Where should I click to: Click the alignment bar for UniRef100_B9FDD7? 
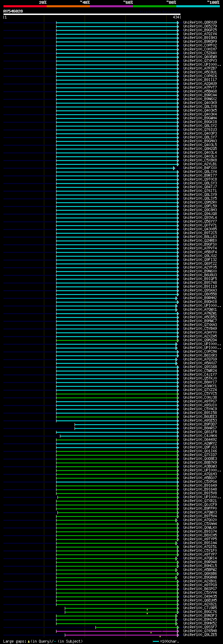pyautogui.click(x=126, y=424)
